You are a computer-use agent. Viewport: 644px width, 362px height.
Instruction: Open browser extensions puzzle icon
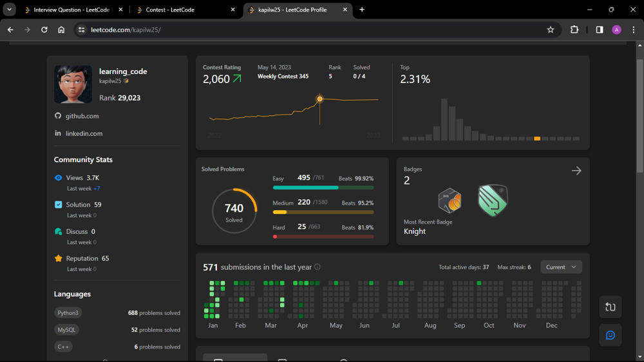pos(574,30)
